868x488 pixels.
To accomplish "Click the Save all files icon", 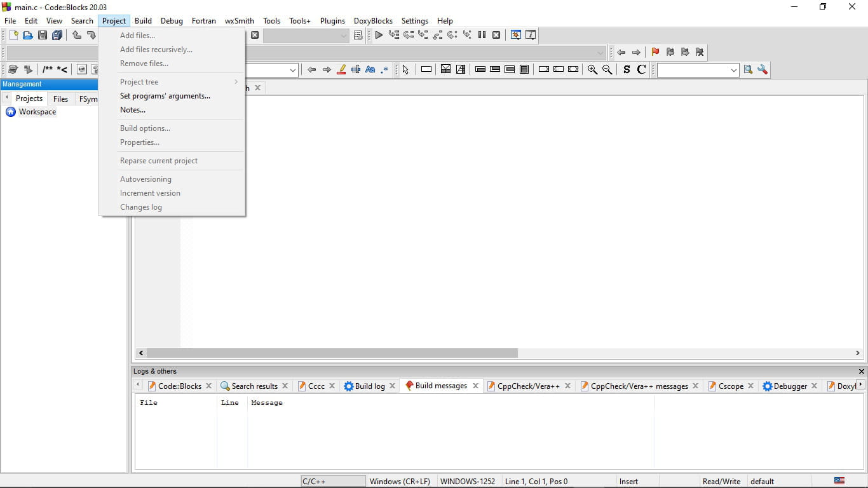I will point(57,36).
